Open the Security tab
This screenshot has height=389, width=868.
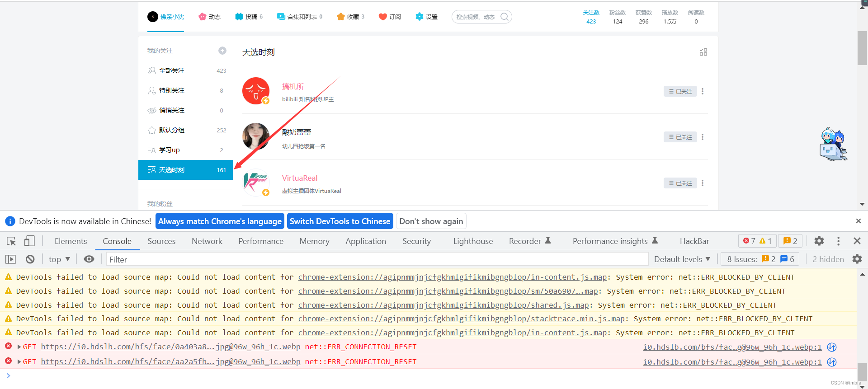click(416, 241)
